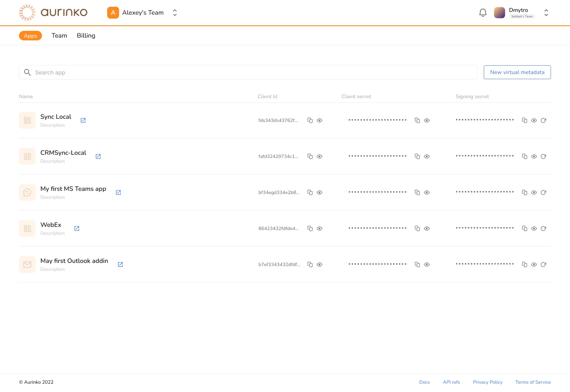Switch to the Team tab

[59, 36]
